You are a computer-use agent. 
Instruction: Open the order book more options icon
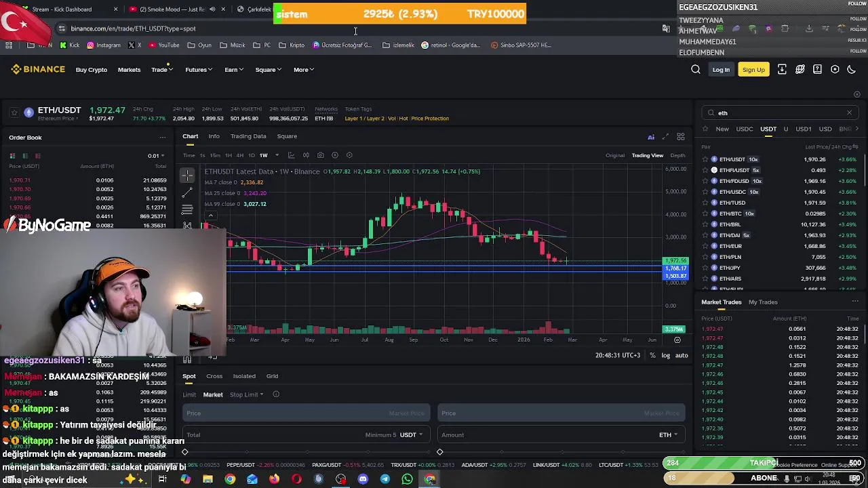(162, 138)
